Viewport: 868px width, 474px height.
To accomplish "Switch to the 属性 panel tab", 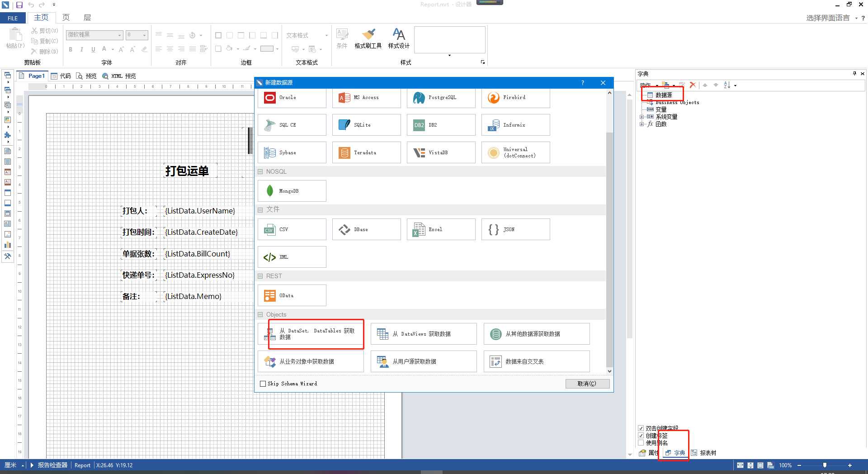I will point(648,453).
